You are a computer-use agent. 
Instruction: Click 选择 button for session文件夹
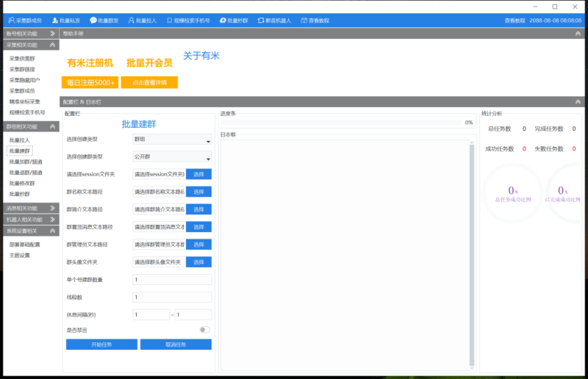198,174
